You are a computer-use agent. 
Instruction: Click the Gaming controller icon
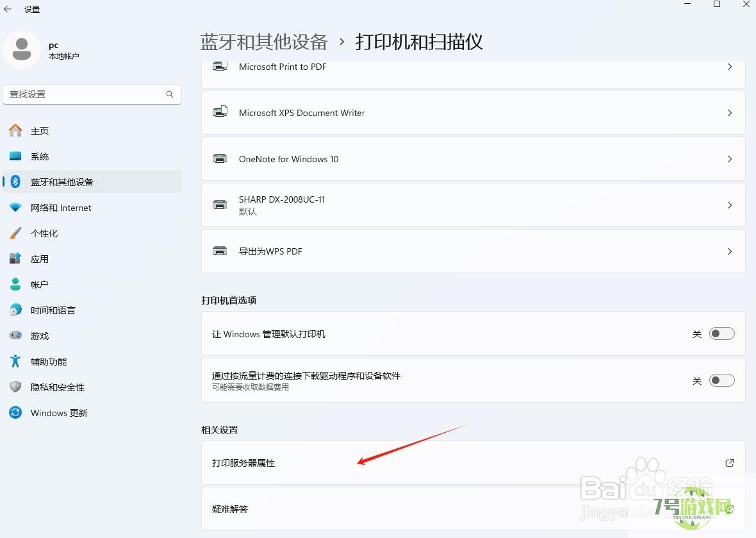click(15, 335)
